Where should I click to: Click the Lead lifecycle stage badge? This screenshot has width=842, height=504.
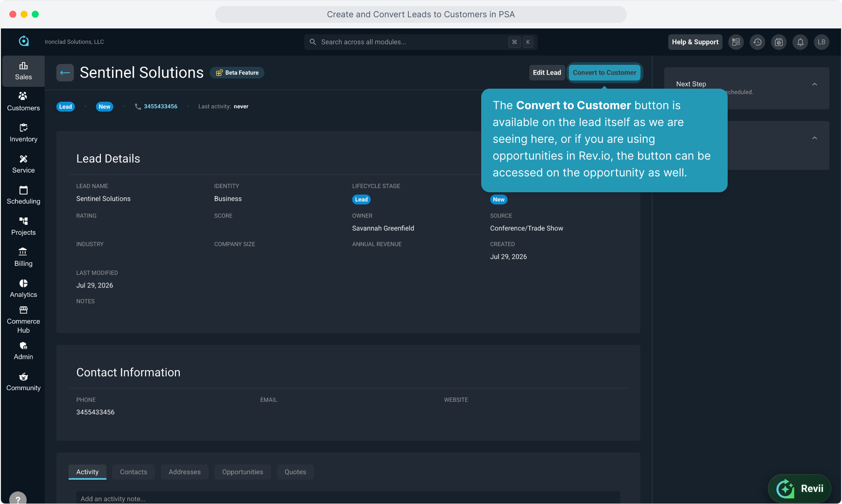[x=361, y=199]
